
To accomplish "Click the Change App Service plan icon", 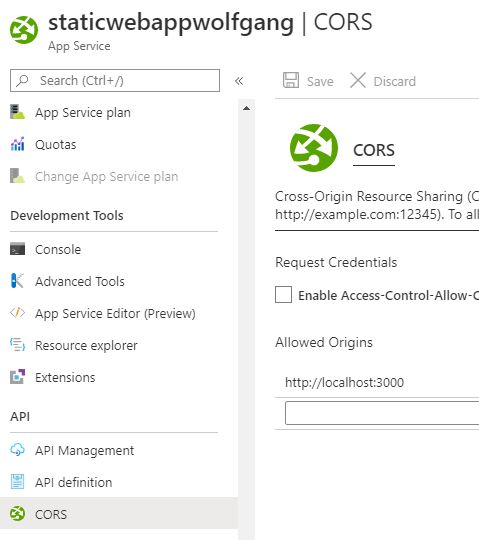I will click(x=17, y=176).
